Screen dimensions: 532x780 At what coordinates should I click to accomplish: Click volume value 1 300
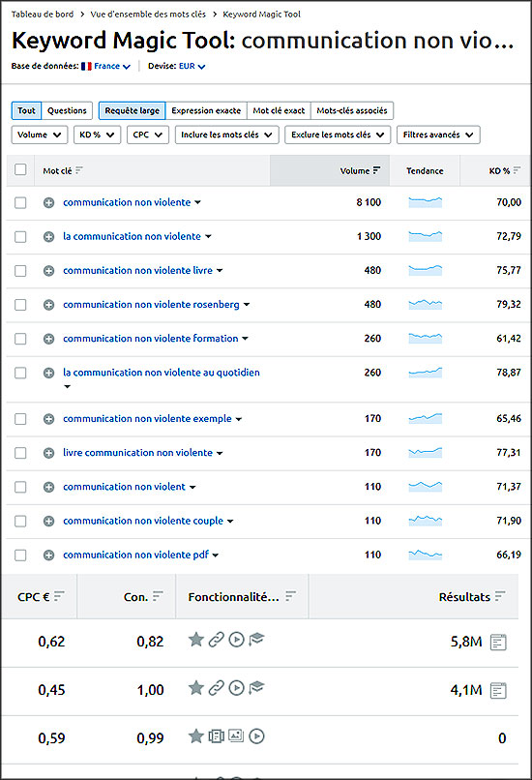point(369,236)
